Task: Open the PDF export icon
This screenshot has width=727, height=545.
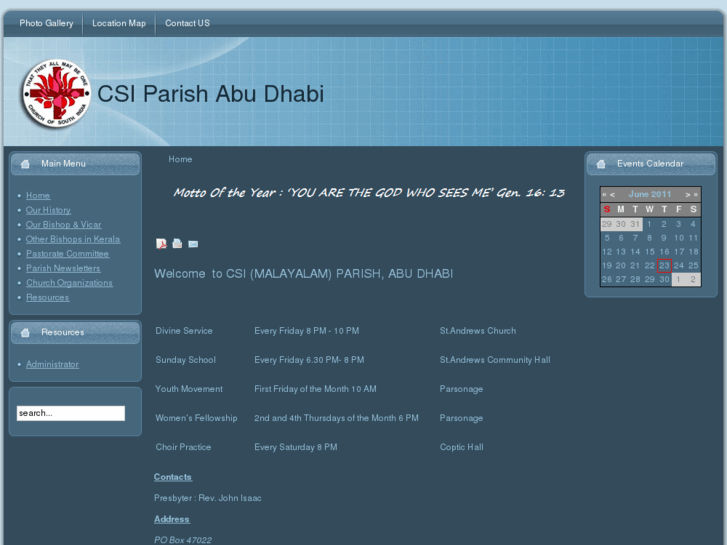Action: pyautogui.click(x=161, y=244)
